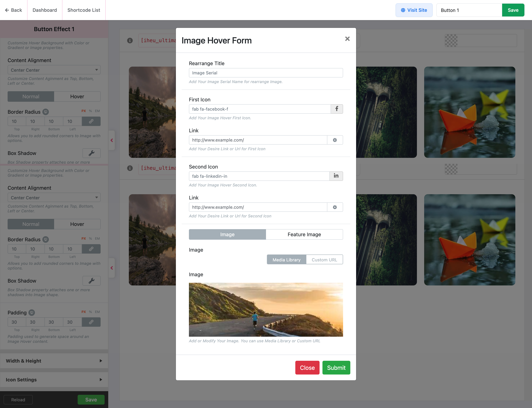
Task: Open the upper Content Alignment dropdown
Action: point(54,70)
